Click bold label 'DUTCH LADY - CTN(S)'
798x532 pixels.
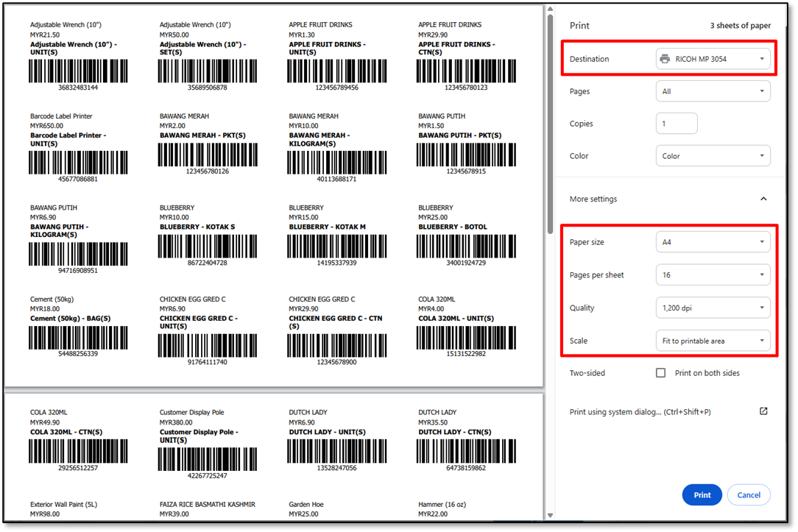coord(455,432)
